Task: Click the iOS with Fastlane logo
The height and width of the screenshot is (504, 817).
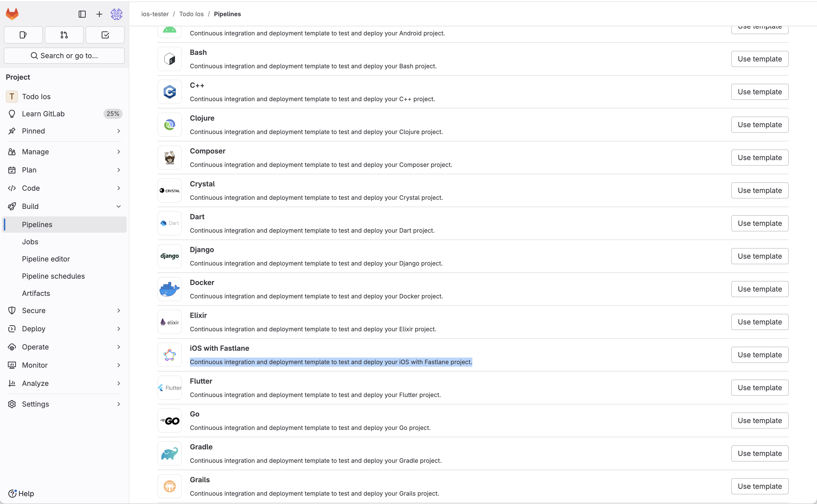Action: pyautogui.click(x=170, y=355)
